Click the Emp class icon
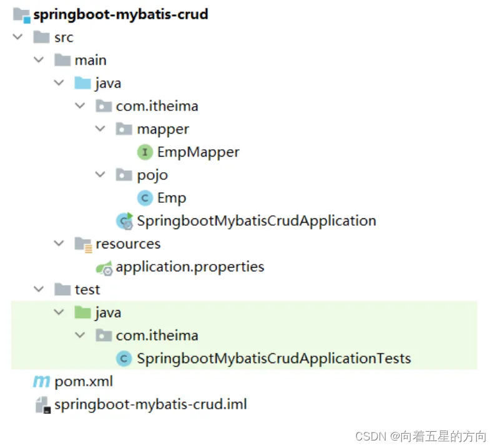Image resolution: width=495 pixels, height=448 pixels. point(145,198)
